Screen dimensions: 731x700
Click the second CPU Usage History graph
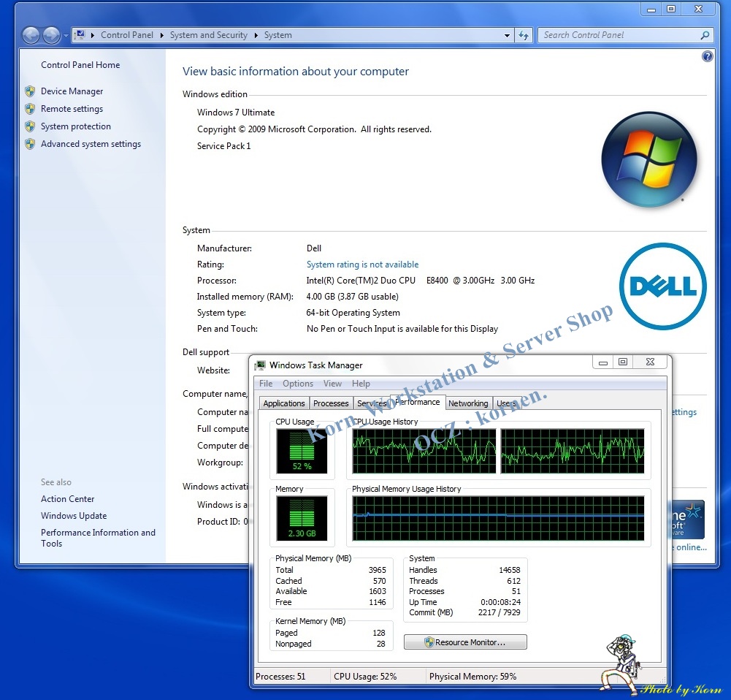(573, 451)
